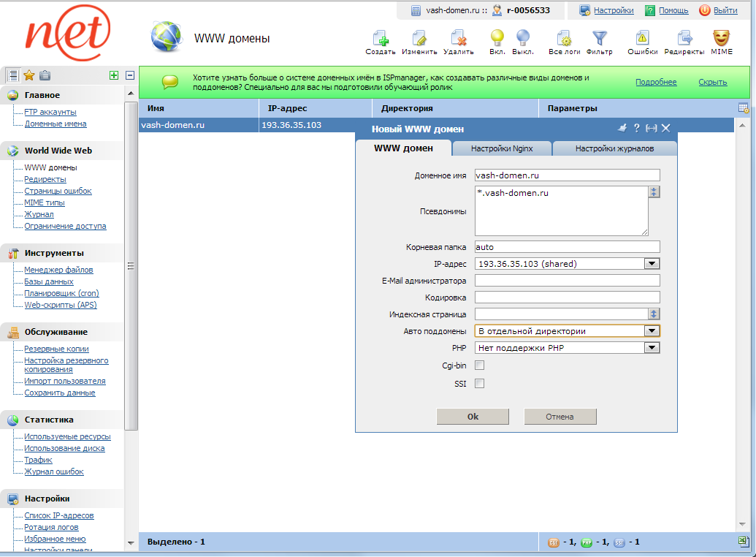Image resolution: width=756 pixels, height=557 pixels.
Task: Follow the Подробнее link in the banner
Action: pyautogui.click(x=655, y=82)
